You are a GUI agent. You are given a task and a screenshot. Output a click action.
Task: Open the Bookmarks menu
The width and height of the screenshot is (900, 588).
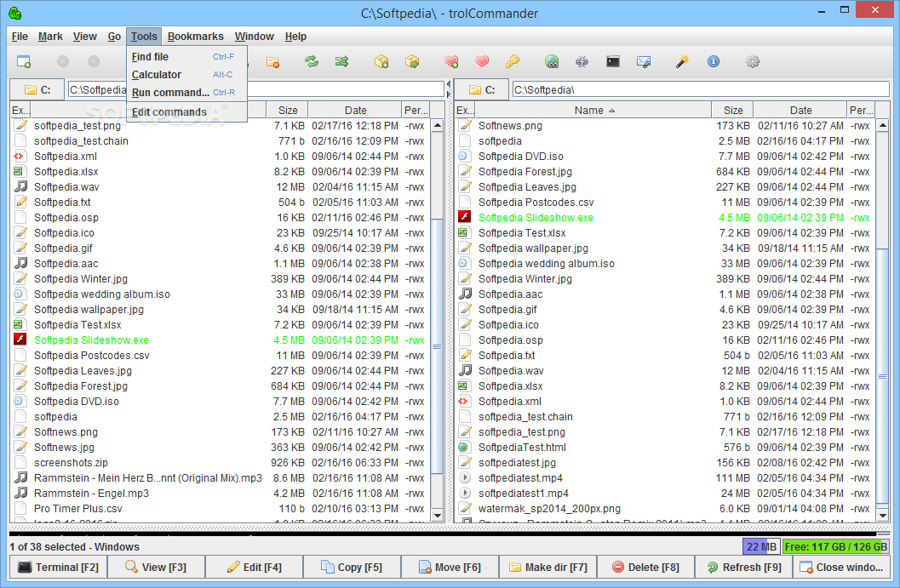tap(196, 36)
